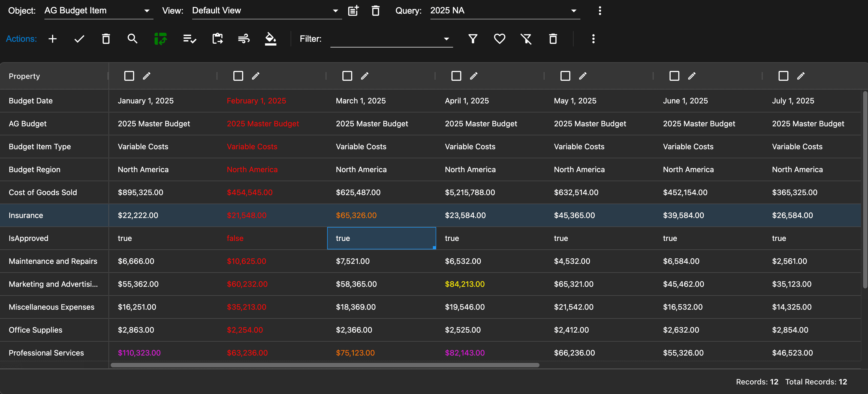The height and width of the screenshot is (394, 868).
Task: Click the save view icon next to Default View
Action: tap(353, 11)
